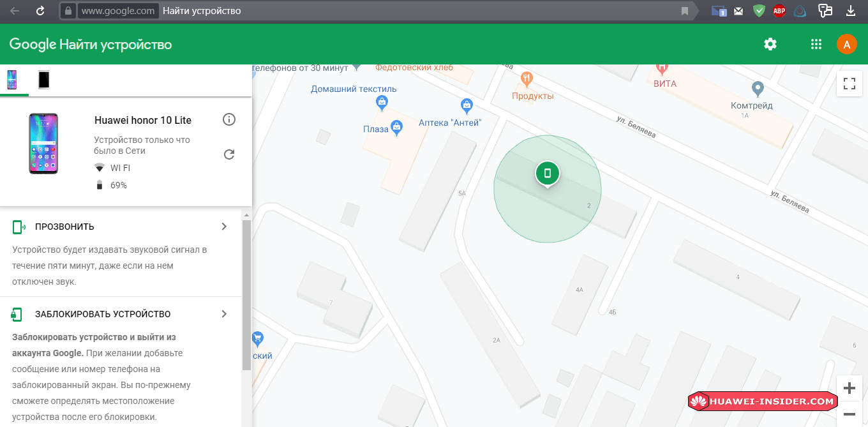
Task: Click the ЗАБЛОКИРОВАТЬ УСТРОЙСТВО button
Action: tap(102, 314)
